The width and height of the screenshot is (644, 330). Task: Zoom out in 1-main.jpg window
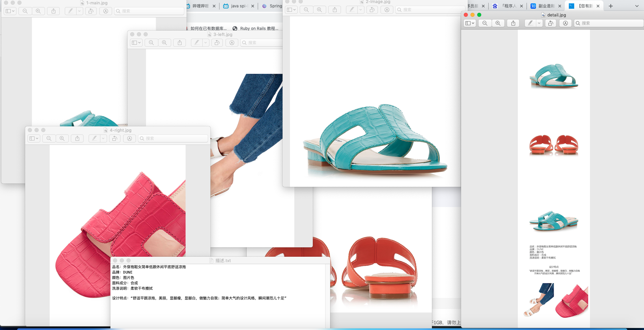[25, 11]
